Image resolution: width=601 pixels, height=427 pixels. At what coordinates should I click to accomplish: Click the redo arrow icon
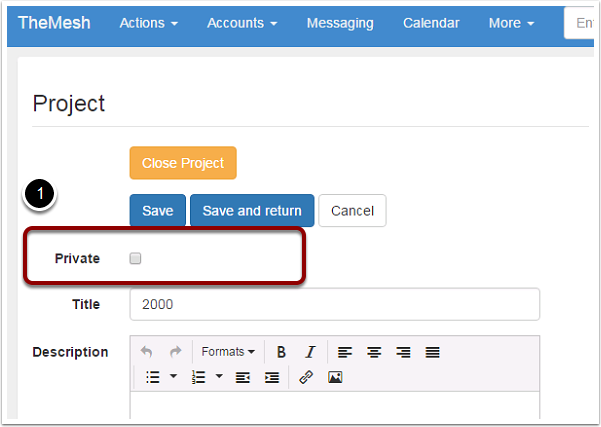point(176,351)
